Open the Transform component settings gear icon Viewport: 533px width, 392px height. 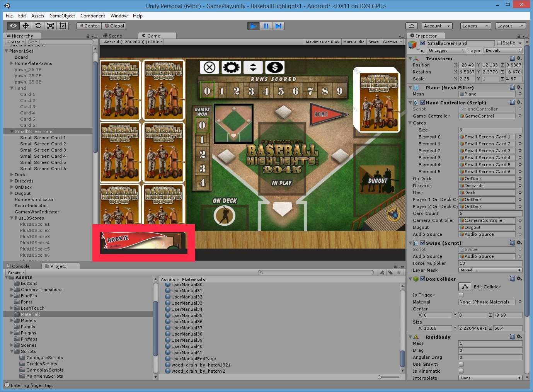[520, 58]
